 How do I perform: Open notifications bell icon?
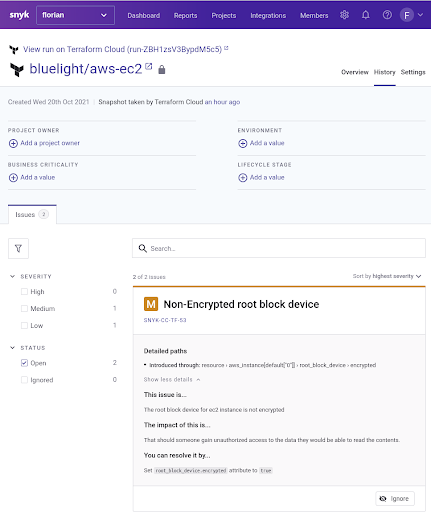(x=366, y=15)
